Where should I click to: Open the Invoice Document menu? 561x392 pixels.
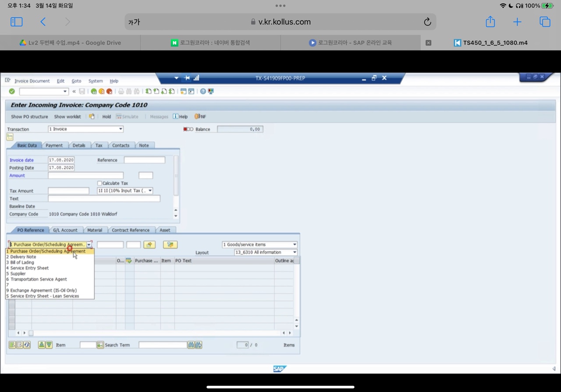click(32, 81)
